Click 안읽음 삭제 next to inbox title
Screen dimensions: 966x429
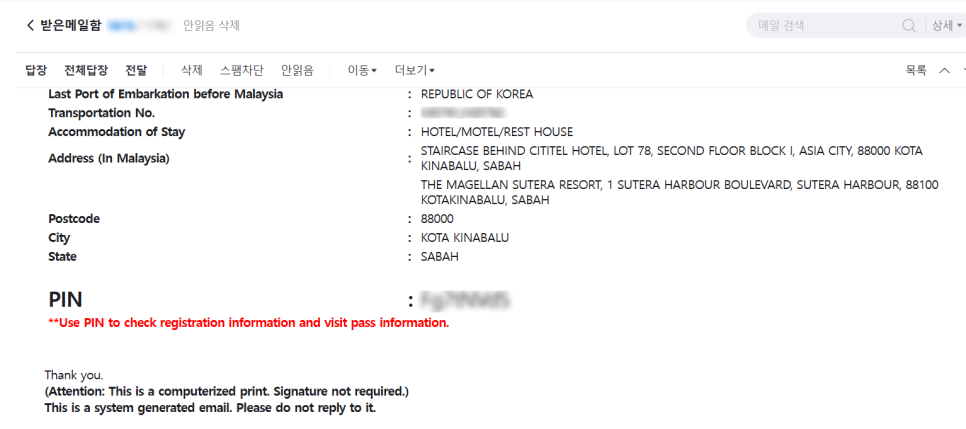[x=211, y=26]
